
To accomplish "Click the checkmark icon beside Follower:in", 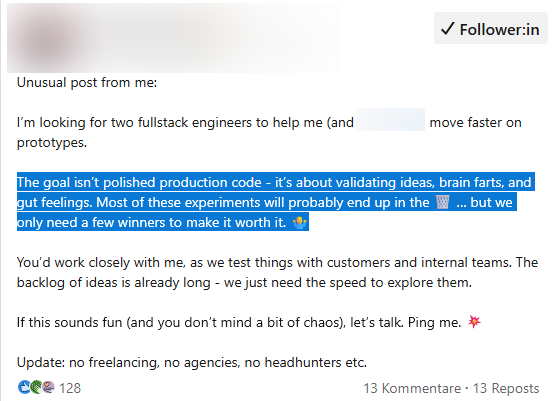I will point(447,29).
